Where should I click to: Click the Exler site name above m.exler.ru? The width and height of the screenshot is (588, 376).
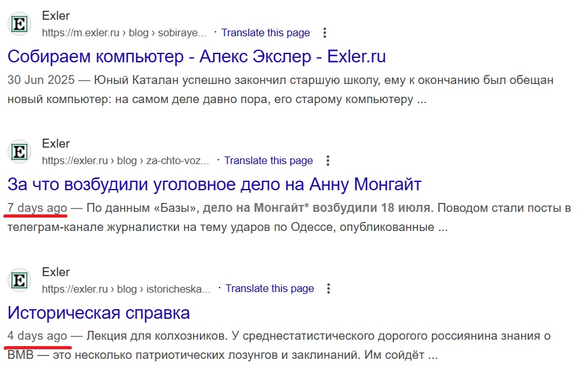click(56, 16)
